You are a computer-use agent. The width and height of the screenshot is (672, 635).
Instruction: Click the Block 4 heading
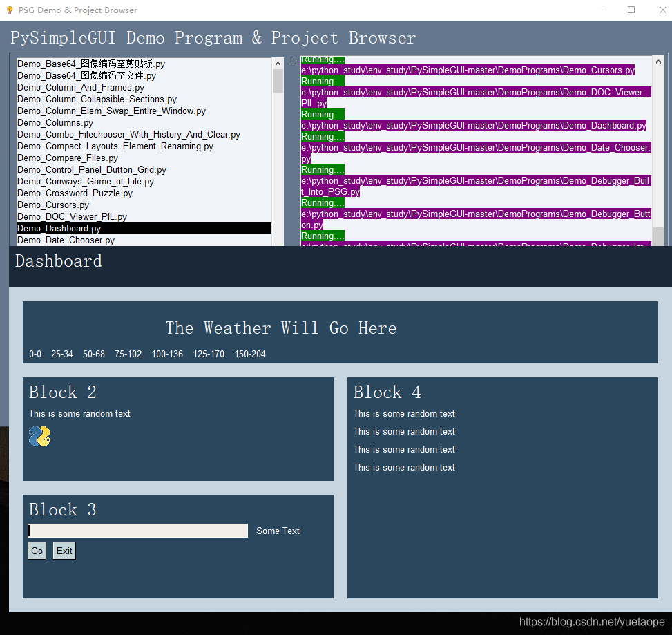click(387, 392)
